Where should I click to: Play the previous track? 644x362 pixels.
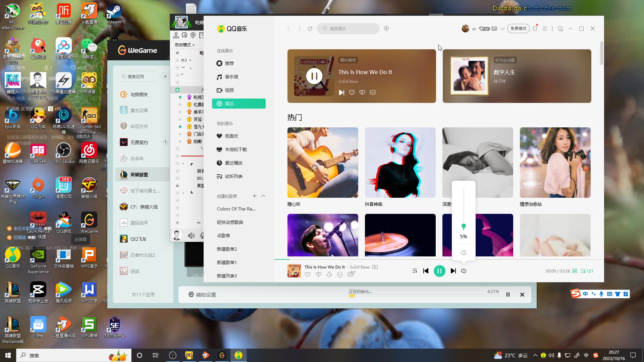pos(426,271)
